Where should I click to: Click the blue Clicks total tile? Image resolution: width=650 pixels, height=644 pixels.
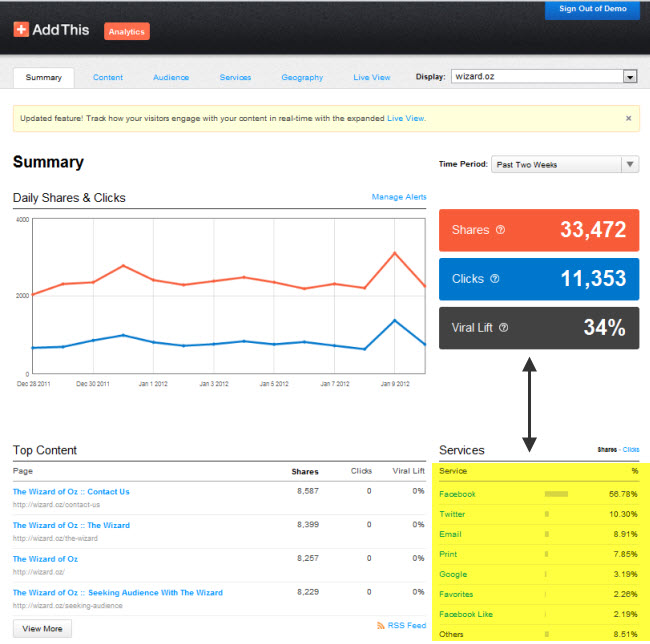[539, 279]
